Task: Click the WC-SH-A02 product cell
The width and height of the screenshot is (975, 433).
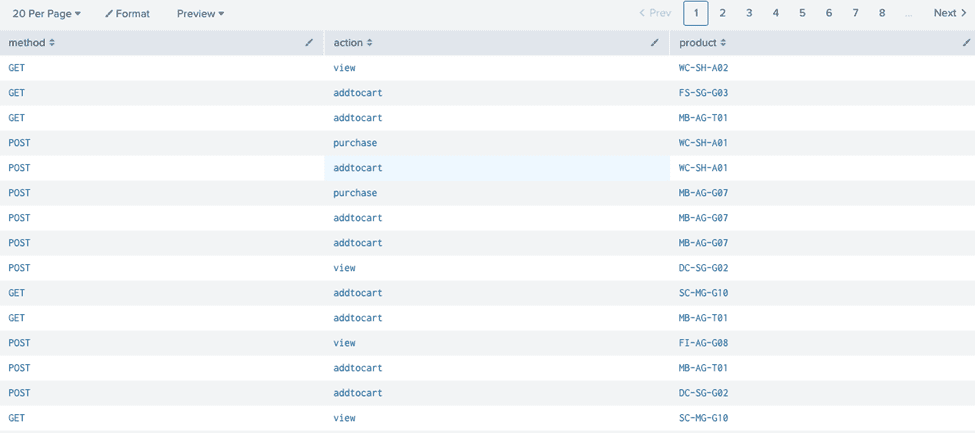Action: click(x=703, y=68)
